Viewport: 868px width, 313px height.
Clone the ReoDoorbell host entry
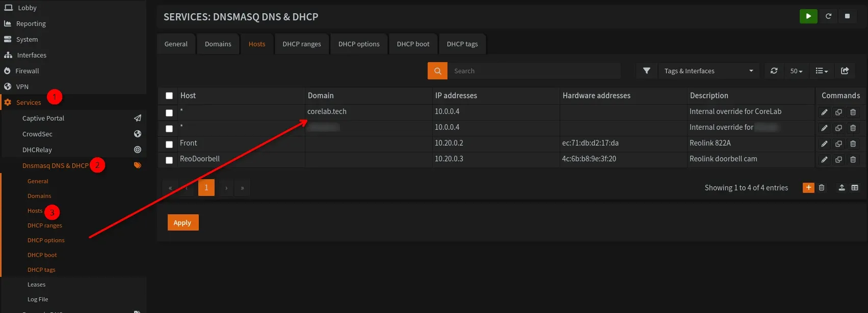(x=838, y=160)
